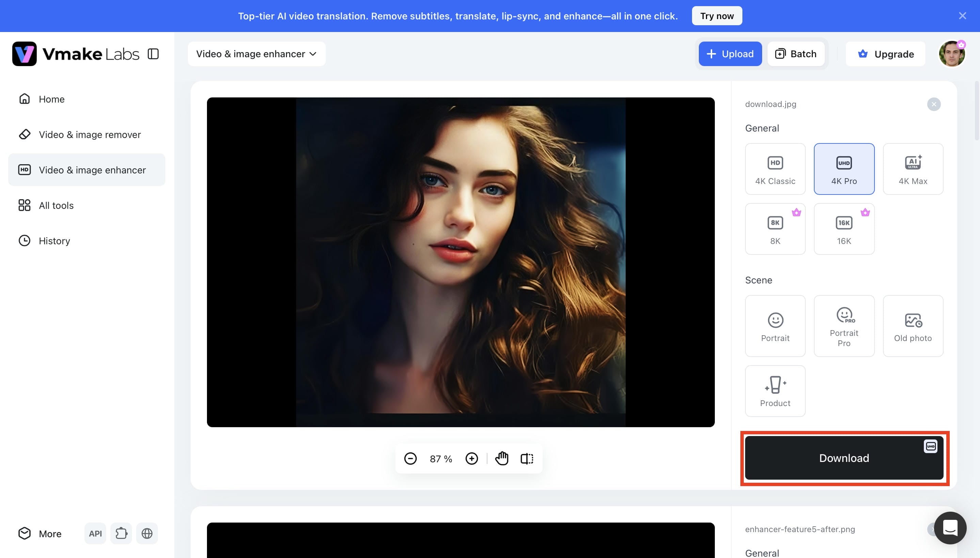The width and height of the screenshot is (980, 558).
Task: Open the user profile avatar
Action: (x=952, y=54)
